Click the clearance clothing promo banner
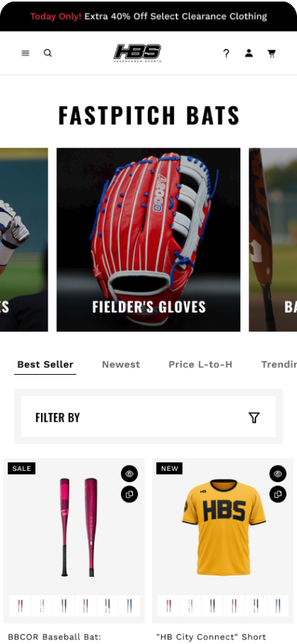This screenshot has width=297, height=644. point(148,16)
